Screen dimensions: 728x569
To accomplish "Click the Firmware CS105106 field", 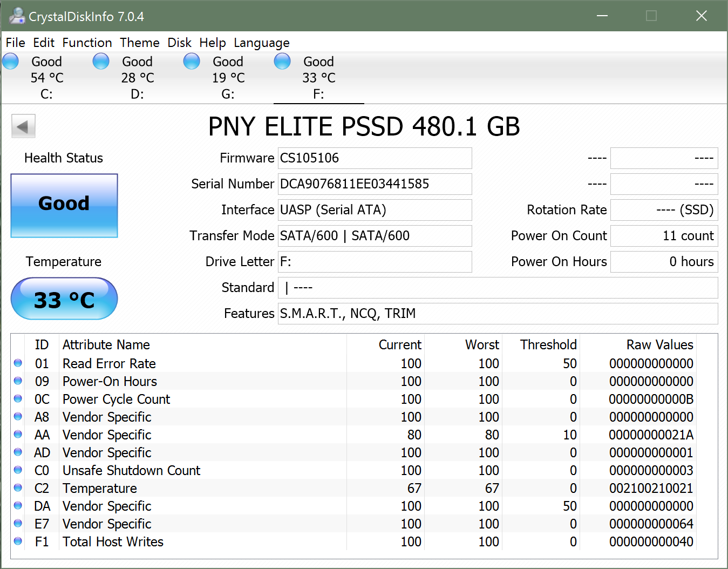I will pos(375,158).
